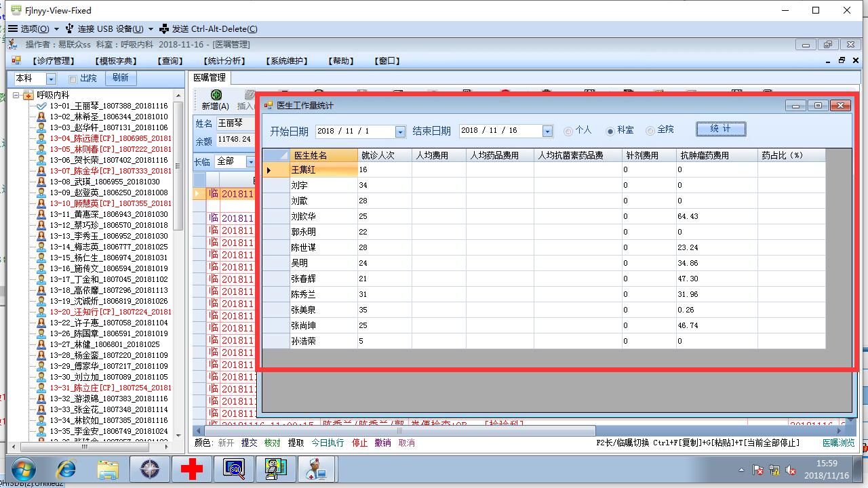Select the 全院 radio button

[650, 131]
